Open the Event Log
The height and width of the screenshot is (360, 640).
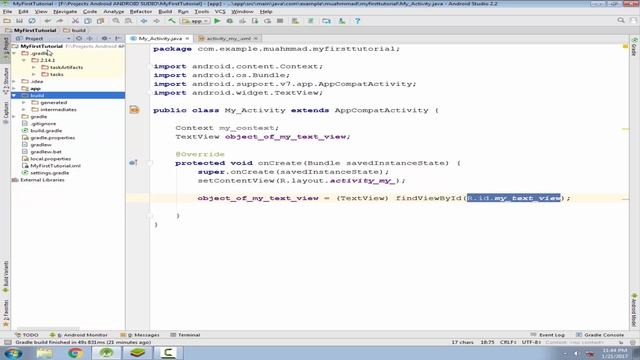pyautogui.click(x=548, y=335)
